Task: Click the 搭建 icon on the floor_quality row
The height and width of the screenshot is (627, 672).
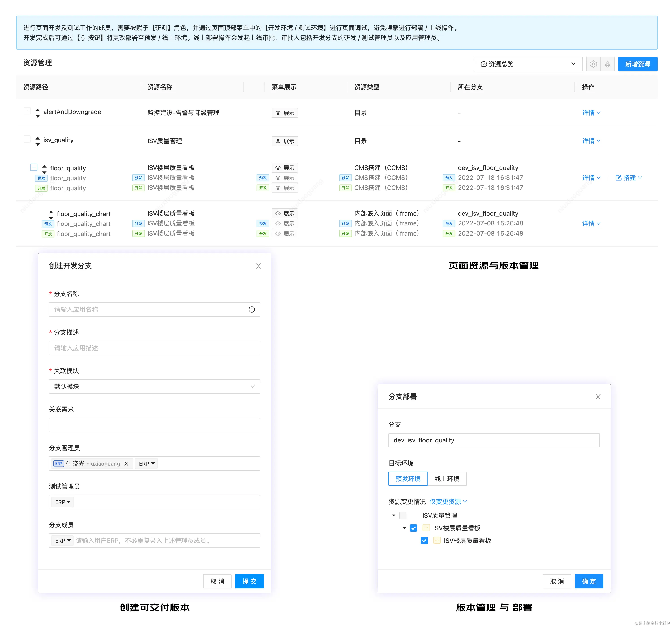Action: pyautogui.click(x=619, y=178)
